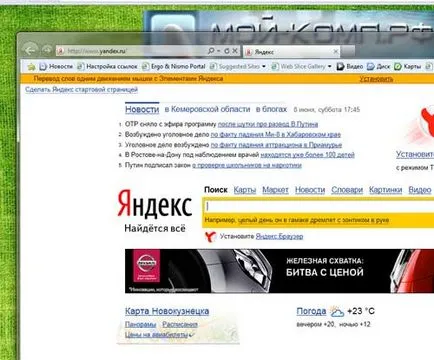
Task: Click Сделать Яндекс стартовой страницей link
Action: (x=81, y=89)
